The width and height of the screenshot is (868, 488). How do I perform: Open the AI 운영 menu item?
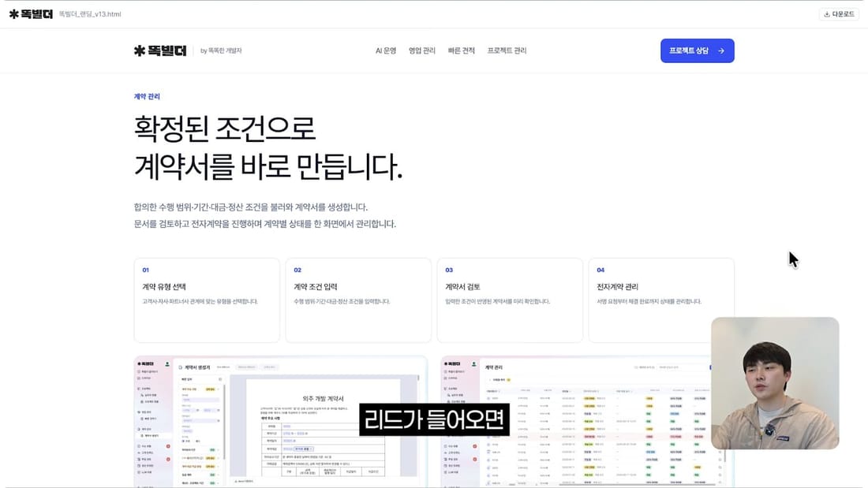pyautogui.click(x=386, y=50)
